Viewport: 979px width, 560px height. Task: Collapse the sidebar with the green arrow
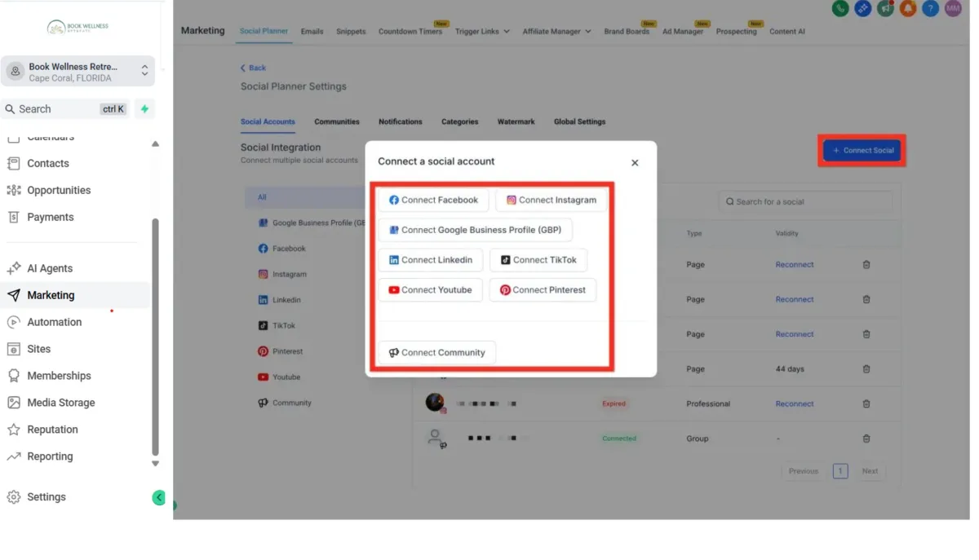[x=159, y=497]
